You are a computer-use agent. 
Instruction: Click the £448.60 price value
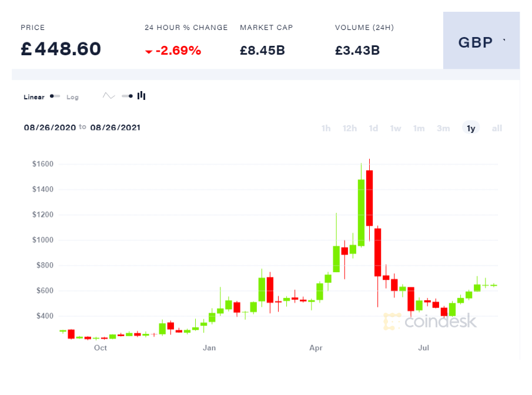61,49
